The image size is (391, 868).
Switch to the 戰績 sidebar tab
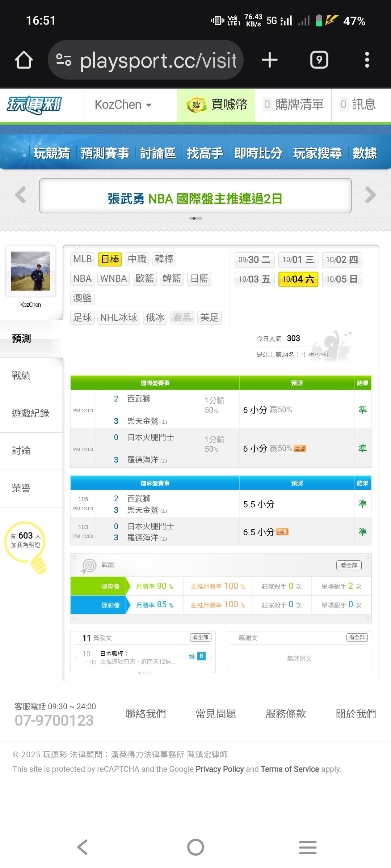tap(21, 376)
